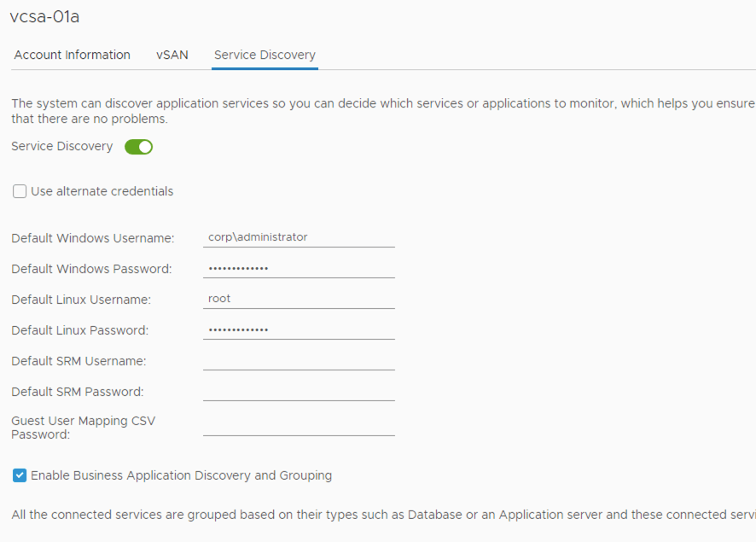The width and height of the screenshot is (756, 542).
Task: Click the empty Default SRM Username field
Action: click(x=299, y=360)
